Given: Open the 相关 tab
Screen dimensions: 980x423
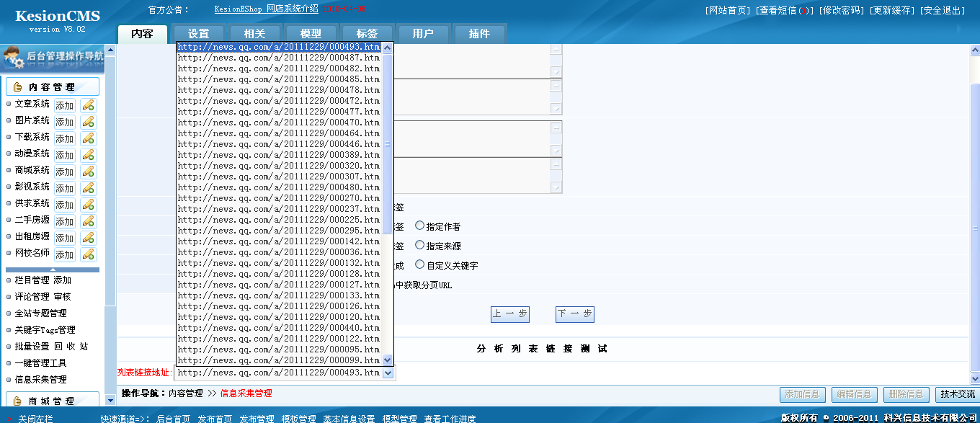Looking at the screenshot, I should 254,34.
